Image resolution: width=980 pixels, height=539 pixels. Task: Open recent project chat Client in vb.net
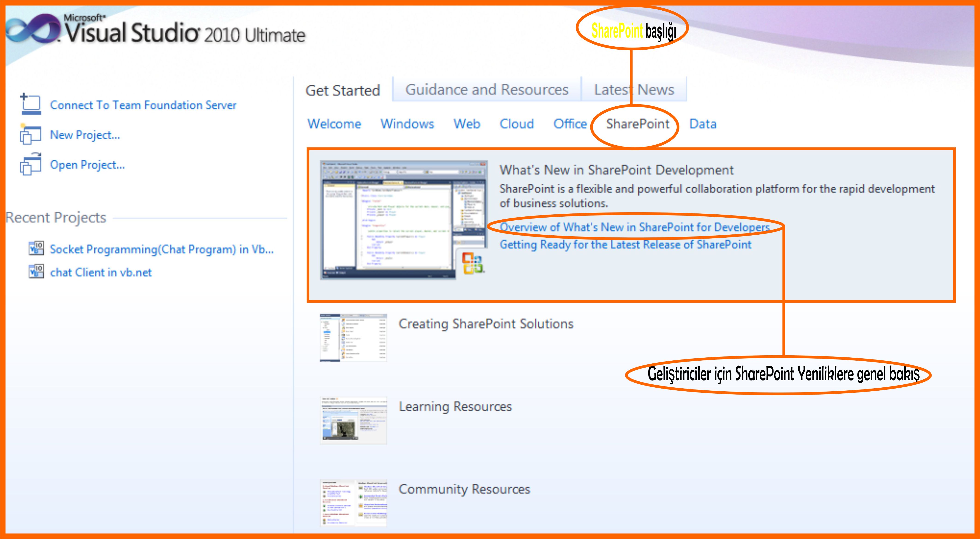pos(101,272)
